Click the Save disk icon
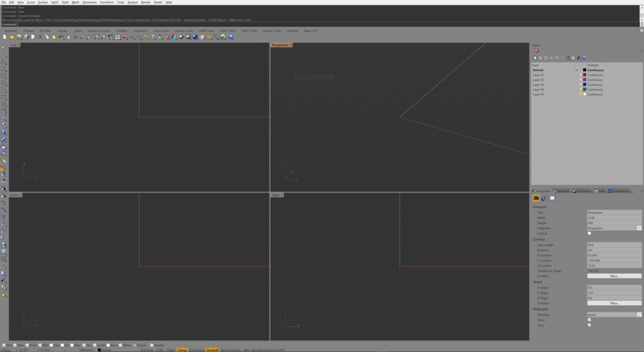This screenshot has width=644, height=352. pos(19,37)
